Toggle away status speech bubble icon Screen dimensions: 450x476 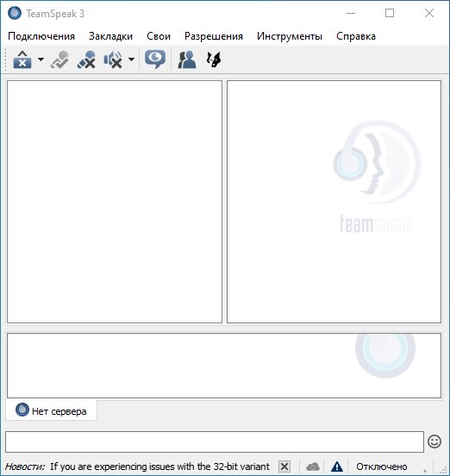pos(155,60)
